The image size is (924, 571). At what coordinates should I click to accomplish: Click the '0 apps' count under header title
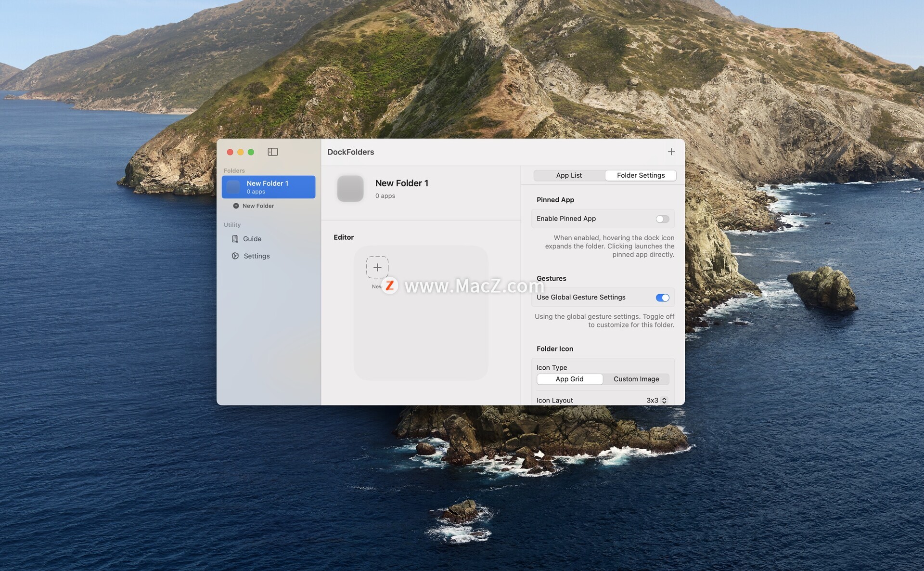tap(385, 196)
